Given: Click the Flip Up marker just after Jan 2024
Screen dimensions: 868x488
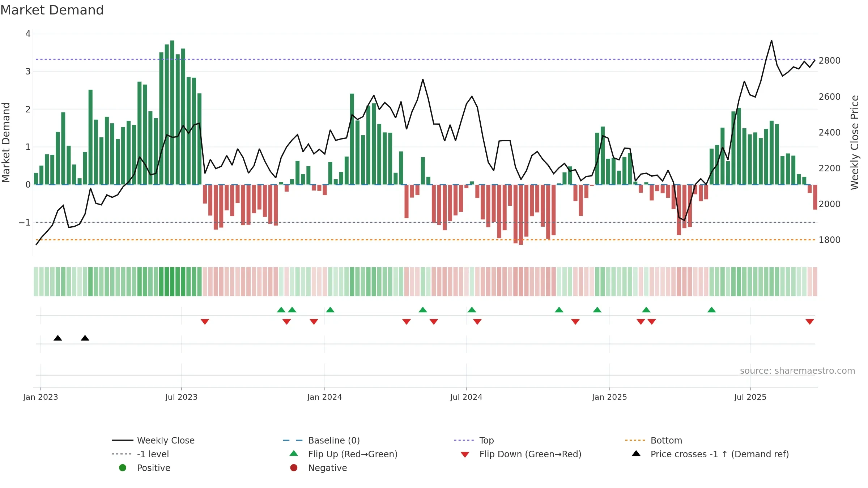Looking at the screenshot, I should tap(330, 310).
